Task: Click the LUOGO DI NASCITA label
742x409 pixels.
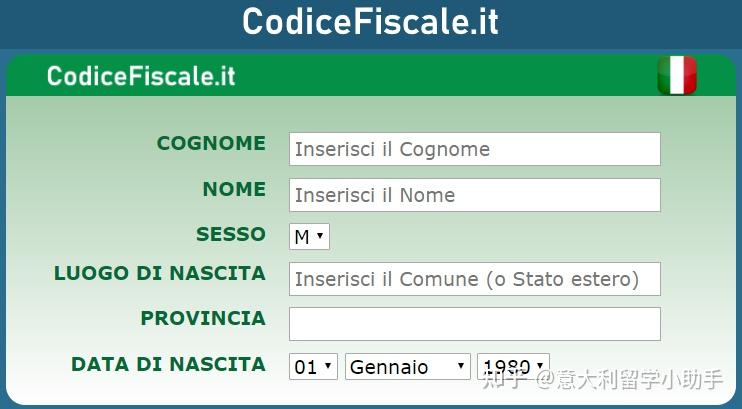Action: [x=160, y=273]
